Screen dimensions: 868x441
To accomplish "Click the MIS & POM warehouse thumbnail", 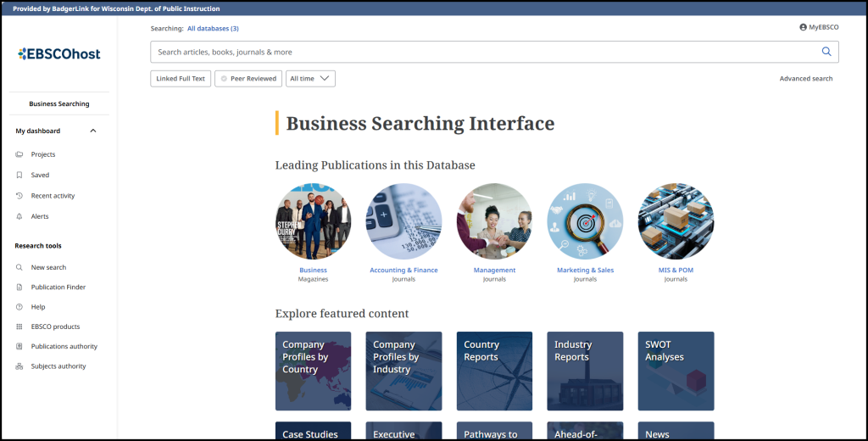I will pos(676,221).
